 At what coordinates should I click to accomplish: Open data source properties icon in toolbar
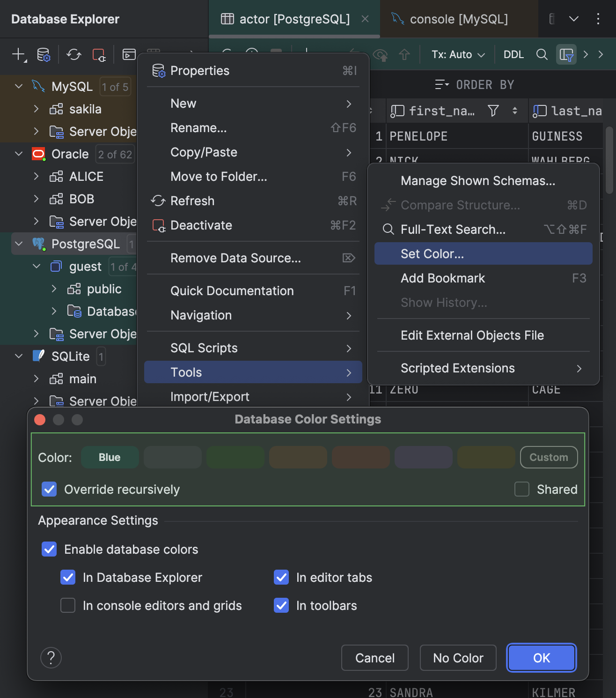pyautogui.click(x=44, y=55)
